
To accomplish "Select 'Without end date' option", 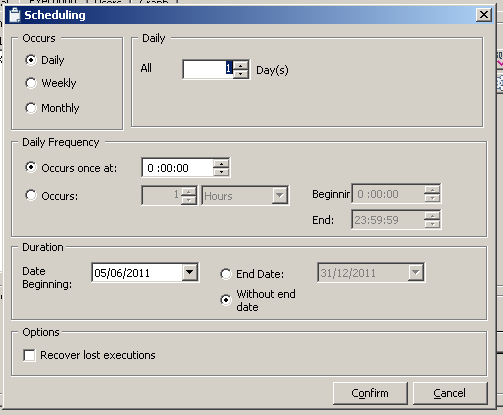I will click(x=226, y=300).
